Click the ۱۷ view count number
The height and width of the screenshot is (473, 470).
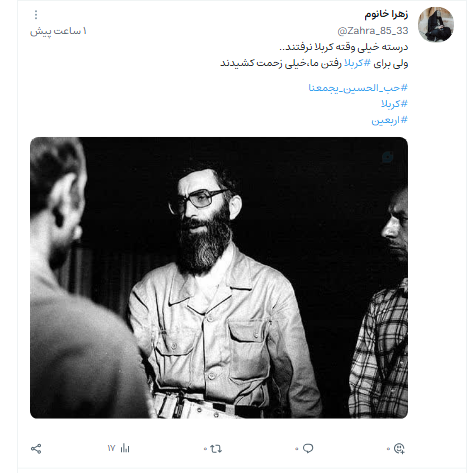(111, 448)
